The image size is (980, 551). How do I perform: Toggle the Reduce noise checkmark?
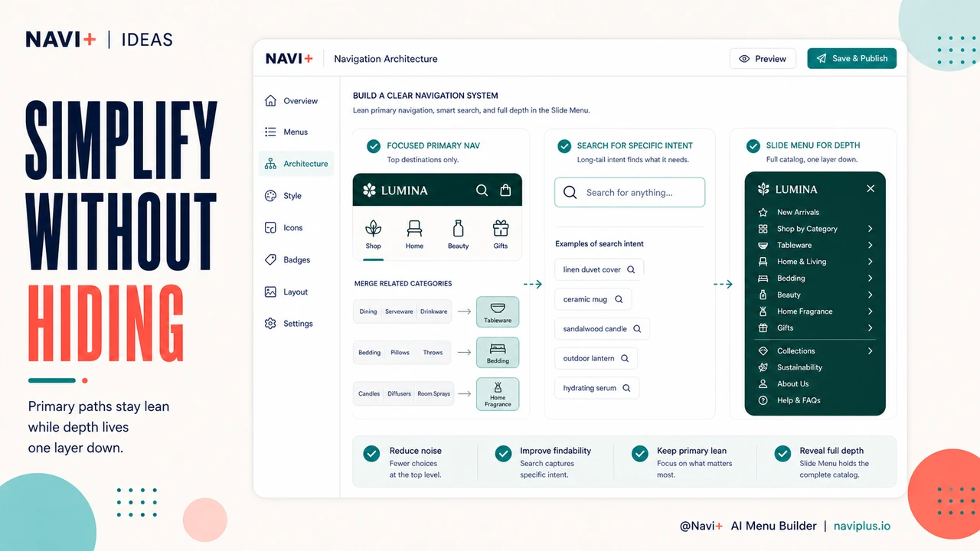[371, 454]
